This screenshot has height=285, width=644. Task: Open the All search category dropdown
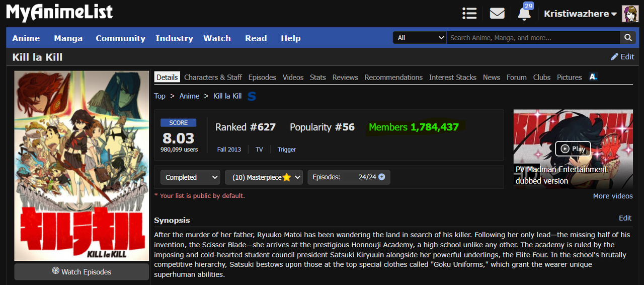click(420, 37)
